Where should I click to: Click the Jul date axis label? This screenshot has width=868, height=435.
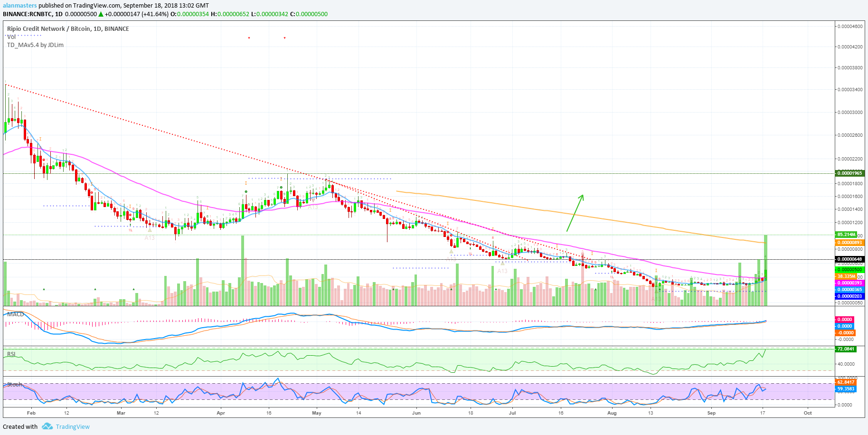pos(512,413)
